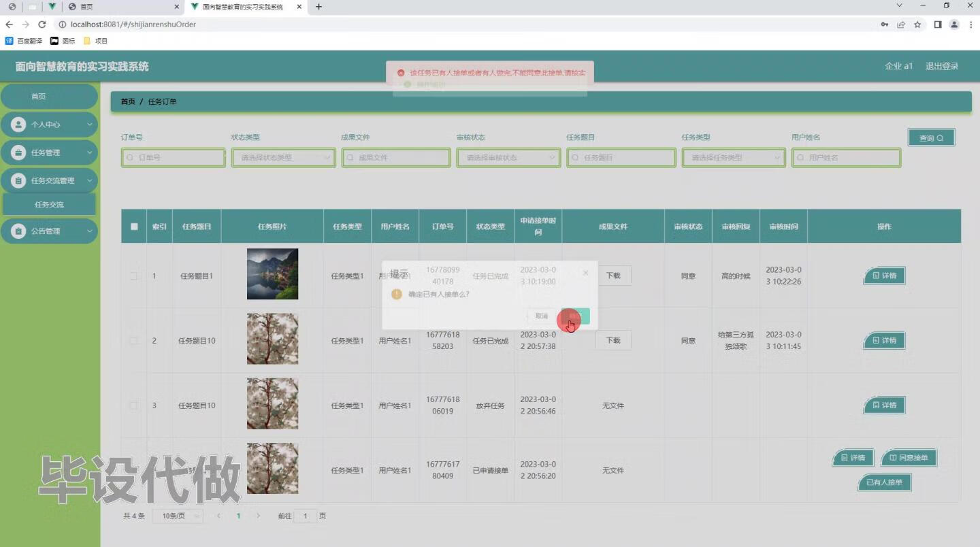Open a new tab with the plus icon

[x=318, y=7]
